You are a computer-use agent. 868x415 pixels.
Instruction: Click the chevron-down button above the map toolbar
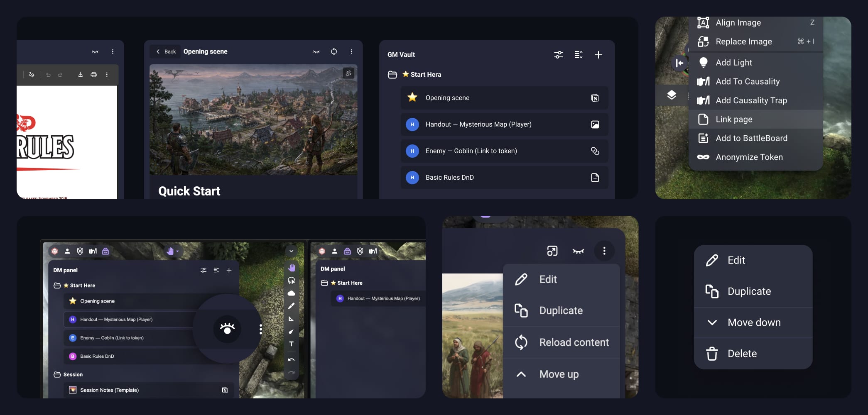pos(292,251)
